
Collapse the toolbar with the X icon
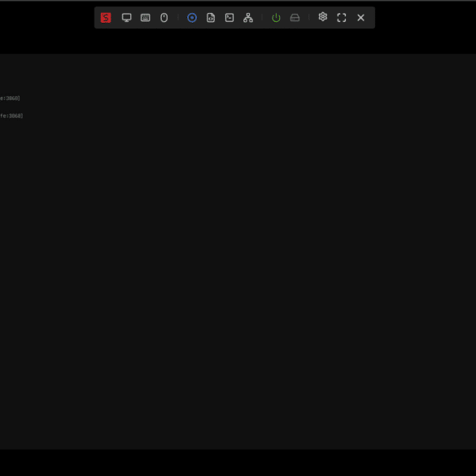click(x=360, y=18)
